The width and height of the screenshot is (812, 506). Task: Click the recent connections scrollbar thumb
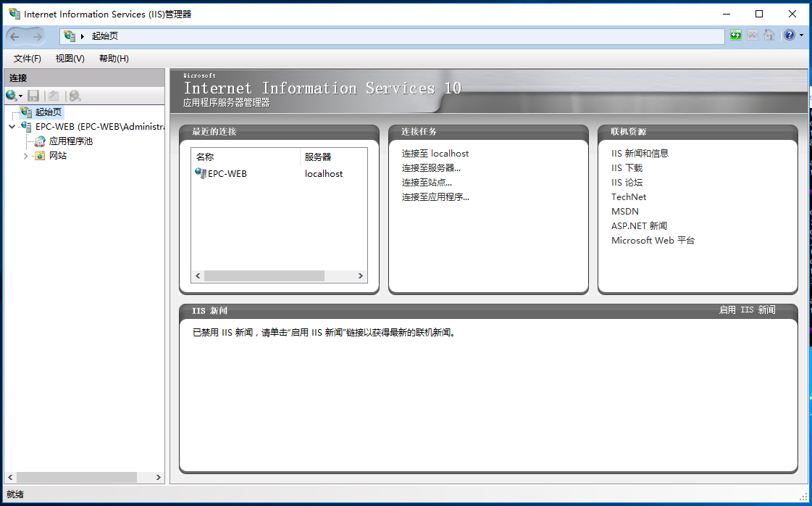(264, 275)
